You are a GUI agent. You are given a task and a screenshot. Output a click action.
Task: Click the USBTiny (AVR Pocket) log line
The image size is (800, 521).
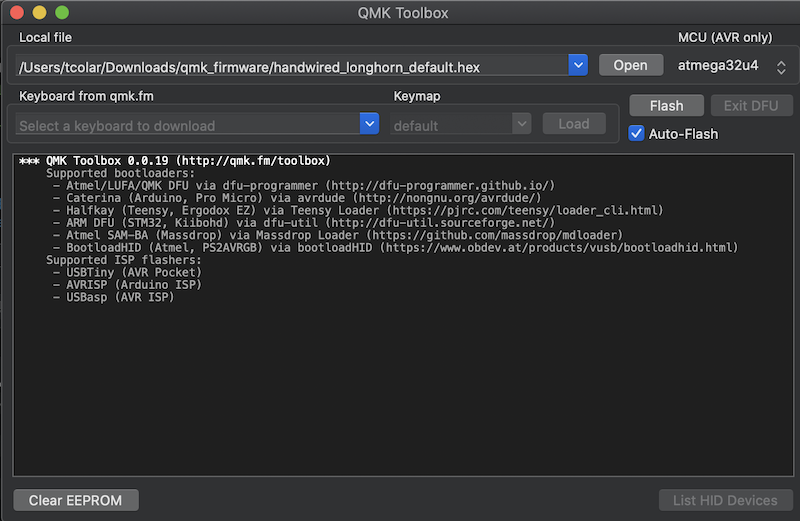click(127, 272)
